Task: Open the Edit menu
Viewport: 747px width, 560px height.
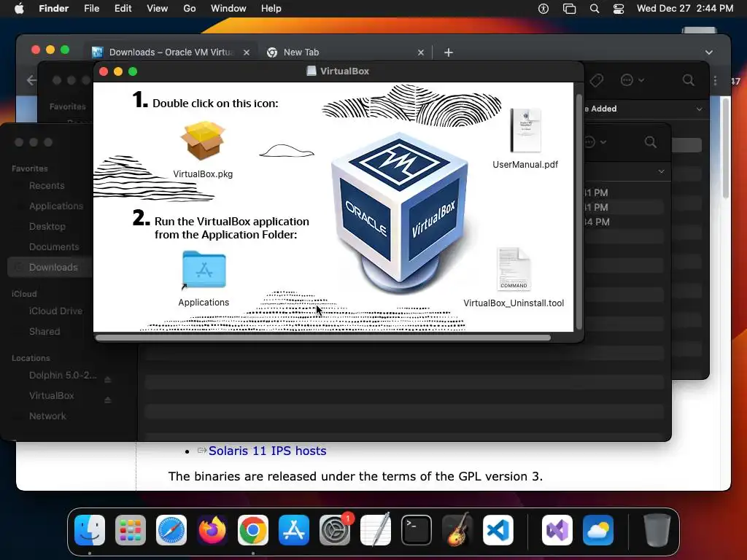Action: [x=123, y=9]
